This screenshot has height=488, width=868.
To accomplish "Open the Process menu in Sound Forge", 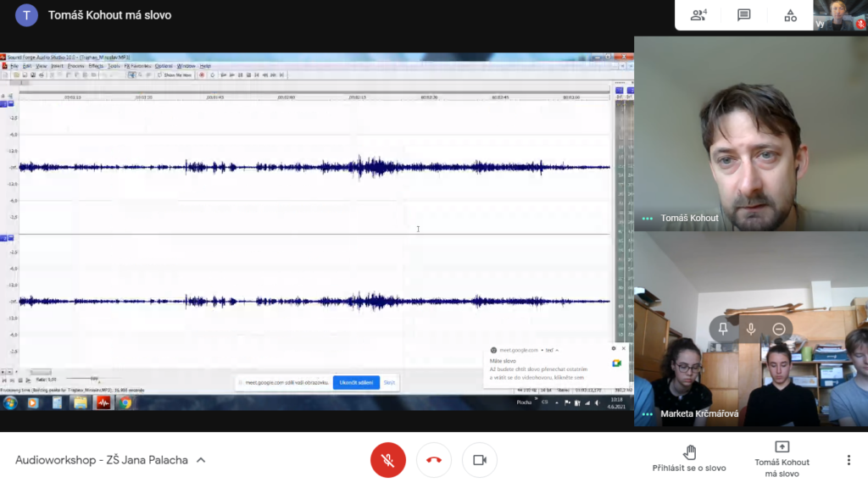I will (75, 66).
